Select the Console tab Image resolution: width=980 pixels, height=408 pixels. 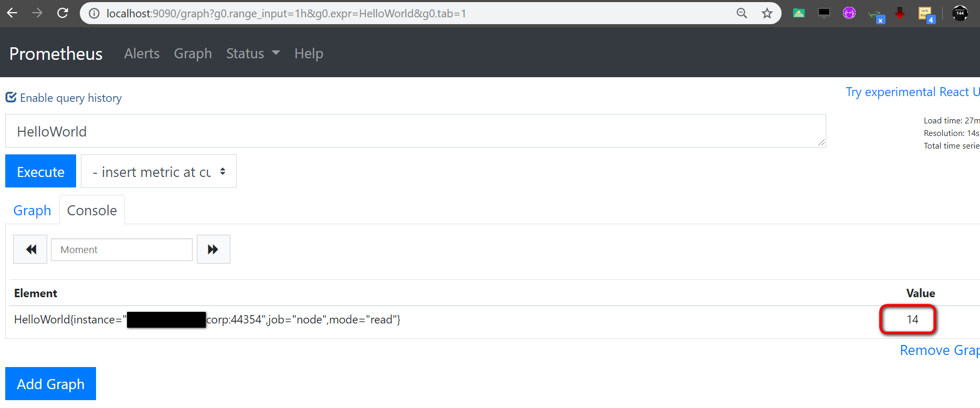pos(92,210)
